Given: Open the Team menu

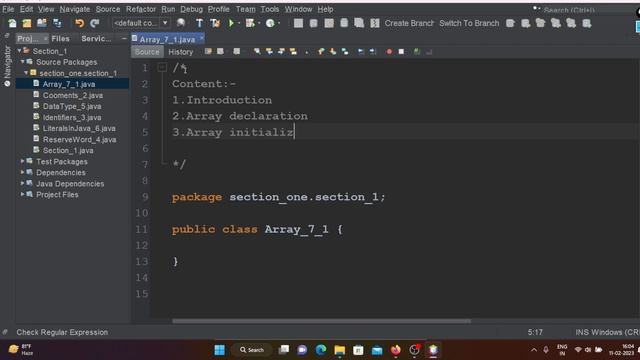Looking at the screenshot, I should point(245,9).
